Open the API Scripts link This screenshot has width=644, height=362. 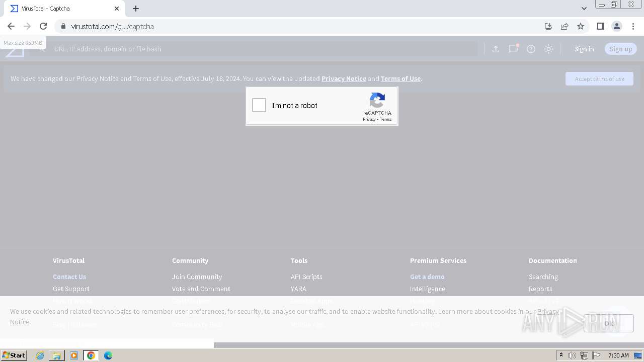coord(306,277)
